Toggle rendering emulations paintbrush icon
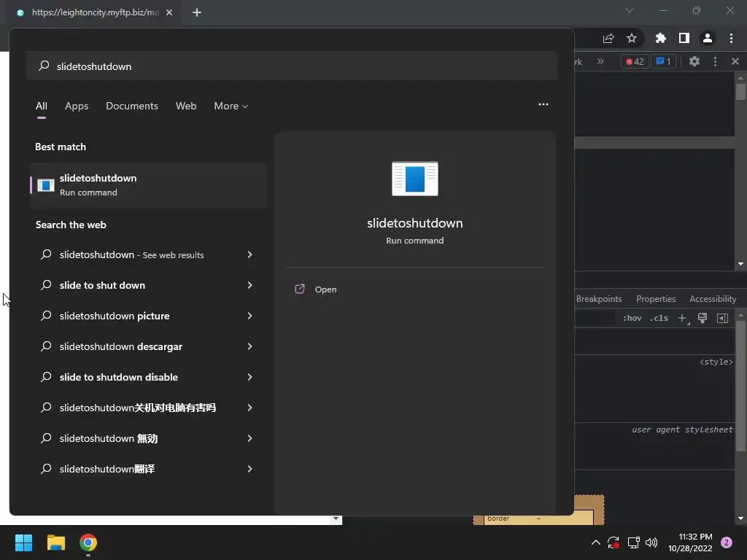The height and width of the screenshot is (560, 747). click(703, 318)
